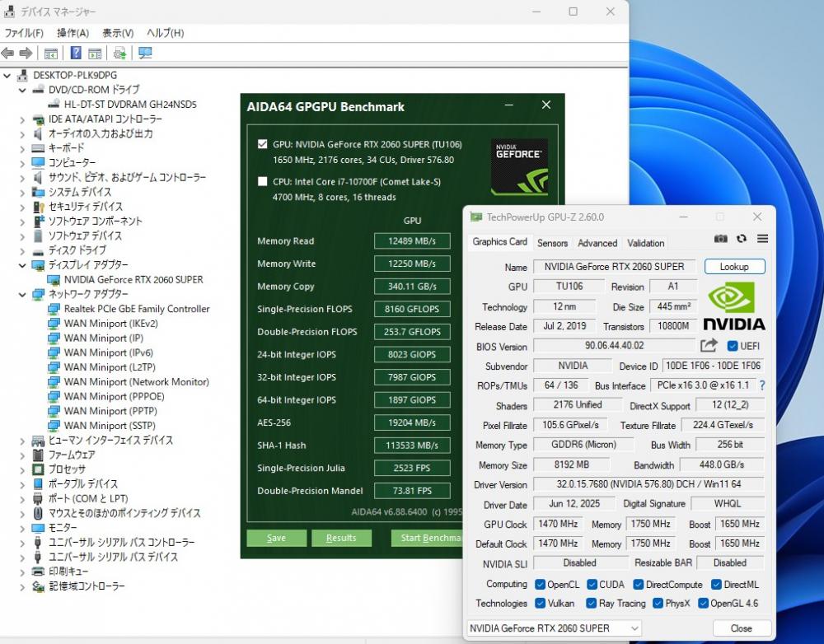Screen dimensions: 824x644
Task: Switch to the Graphics Card tab
Action: click(x=500, y=241)
